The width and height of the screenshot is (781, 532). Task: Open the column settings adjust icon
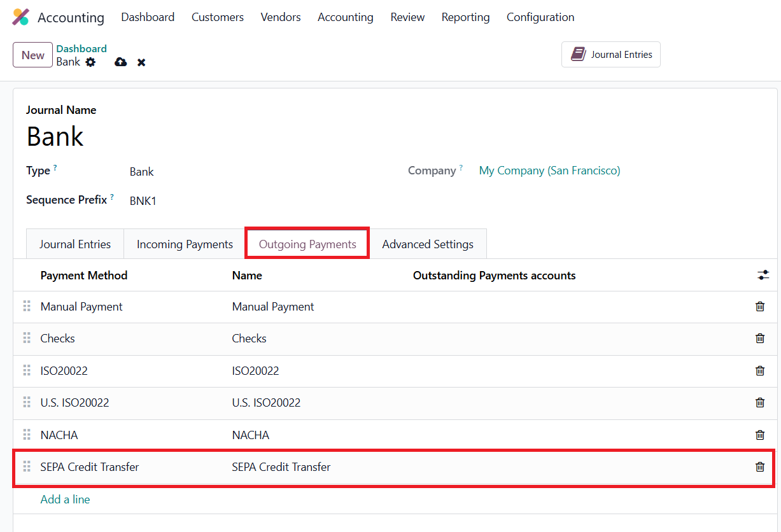(x=763, y=275)
